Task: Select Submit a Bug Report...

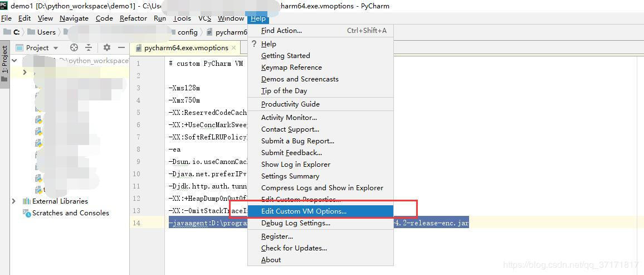Action: [320, 141]
